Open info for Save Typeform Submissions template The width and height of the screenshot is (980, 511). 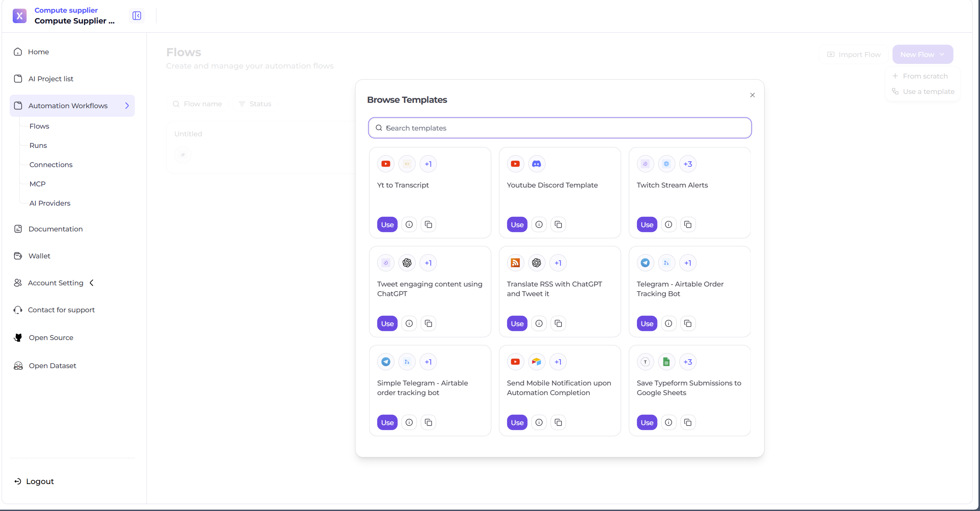coord(668,422)
